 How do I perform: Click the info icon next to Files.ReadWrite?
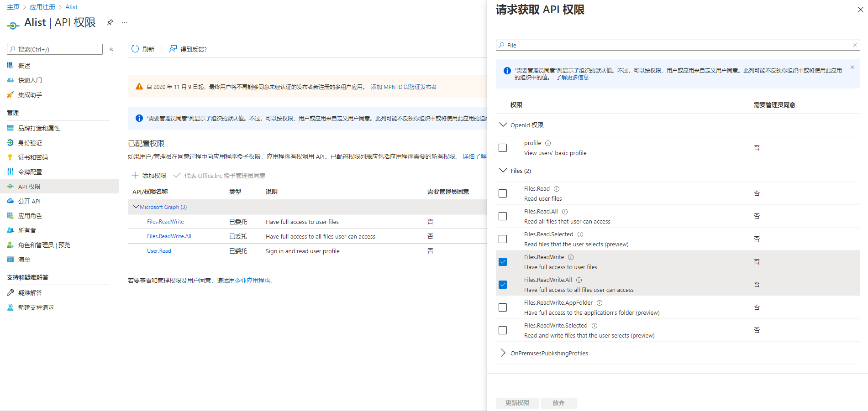click(571, 257)
